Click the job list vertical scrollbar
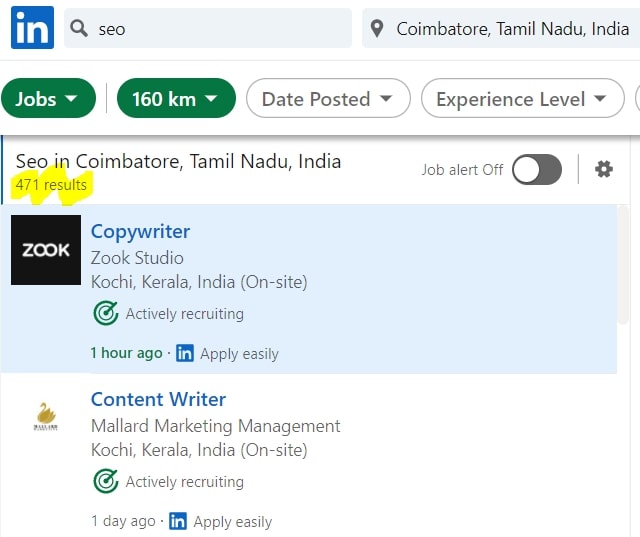 623,270
